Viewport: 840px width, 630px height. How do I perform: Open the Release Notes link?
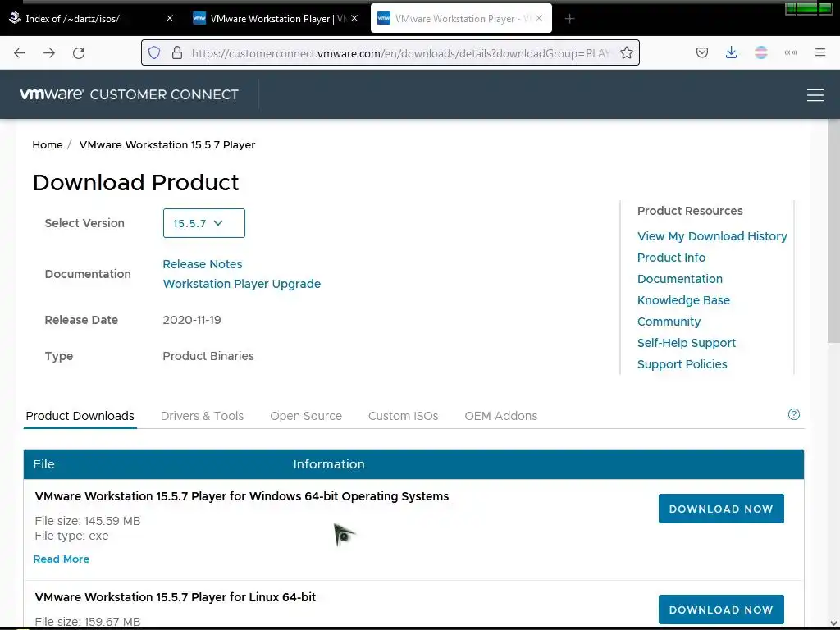coord(203,264)
